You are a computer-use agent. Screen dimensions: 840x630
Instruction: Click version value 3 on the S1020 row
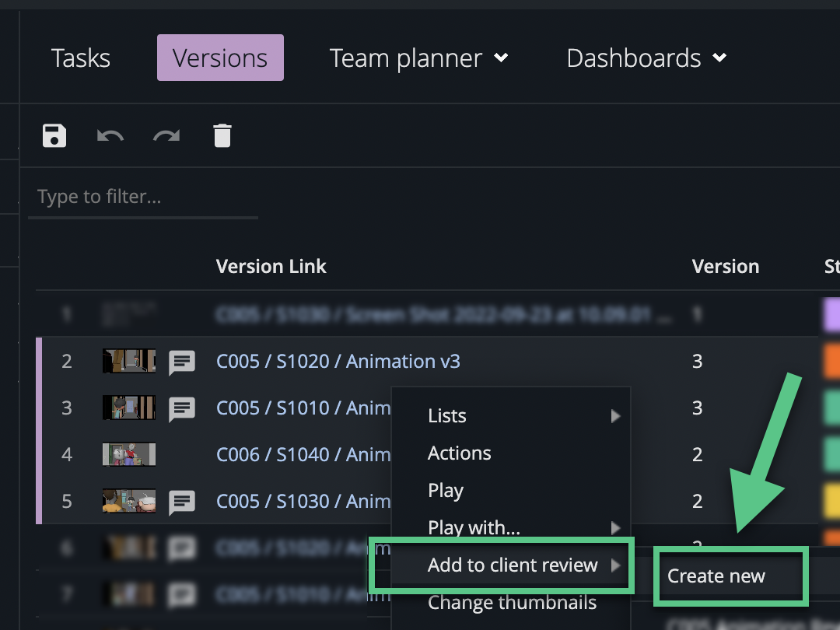(697, 362)
